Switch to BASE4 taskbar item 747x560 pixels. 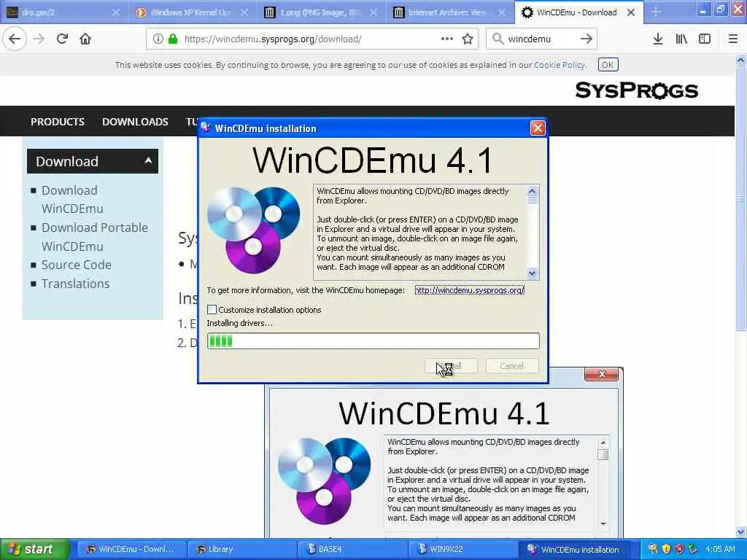(352, 549)
